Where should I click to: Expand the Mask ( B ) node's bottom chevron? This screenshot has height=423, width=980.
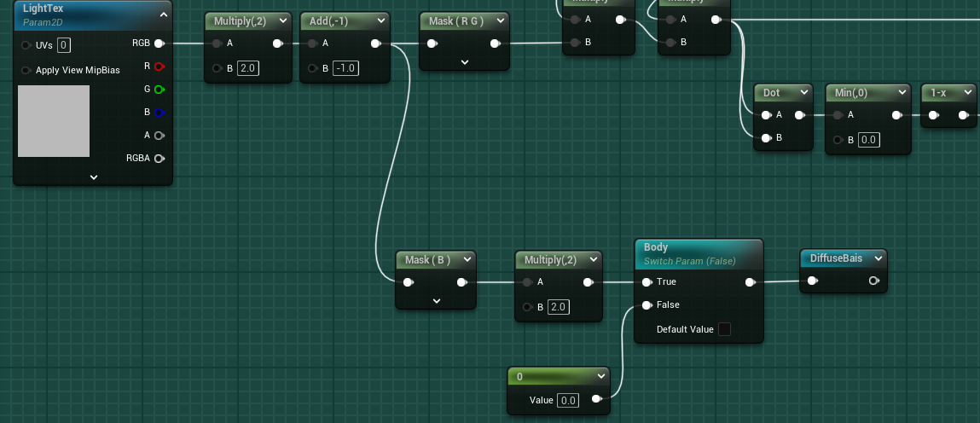(x=436, y=301)
